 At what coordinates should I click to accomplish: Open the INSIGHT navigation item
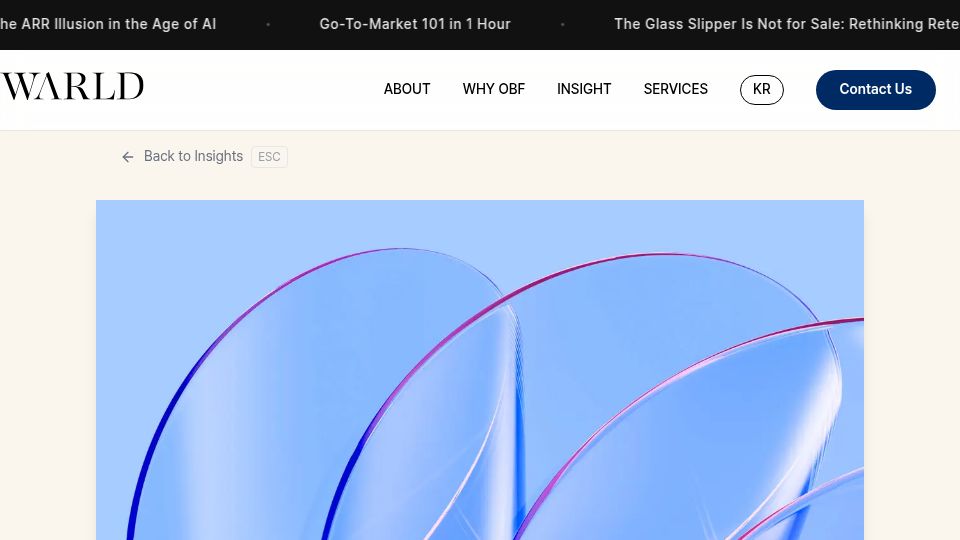point(583,89)
